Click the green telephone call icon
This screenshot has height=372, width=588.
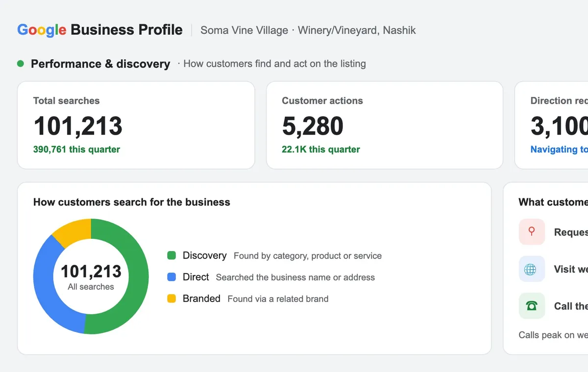point(532,306)
